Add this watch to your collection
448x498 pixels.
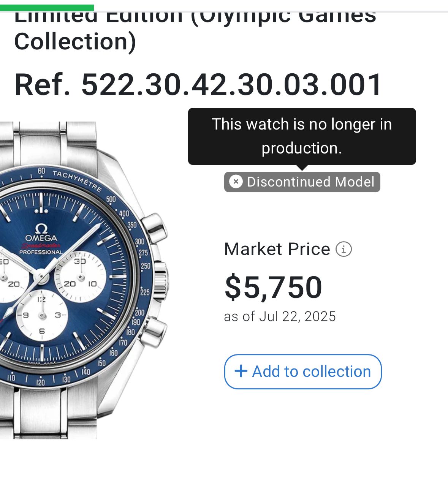tap(303, 372)
